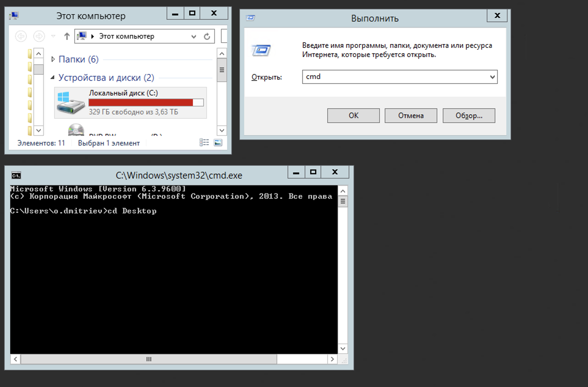Click the Отмена button

click(411, 116)
